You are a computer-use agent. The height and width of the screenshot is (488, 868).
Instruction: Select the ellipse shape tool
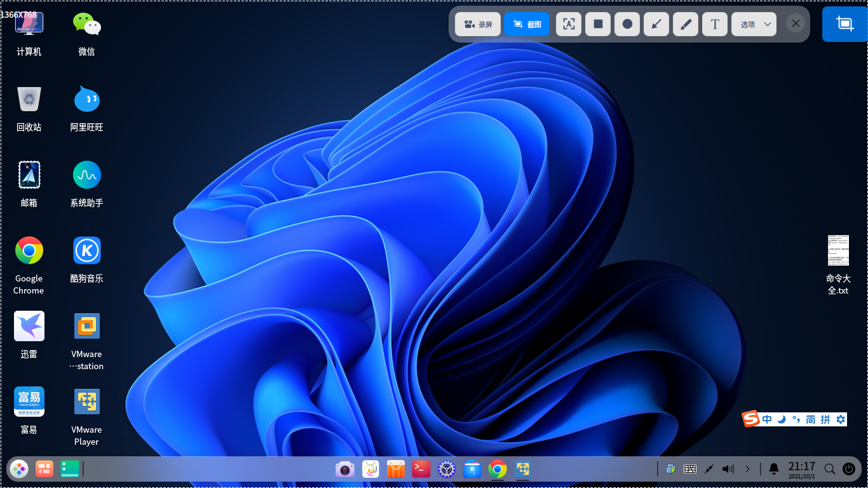point(627,24)
